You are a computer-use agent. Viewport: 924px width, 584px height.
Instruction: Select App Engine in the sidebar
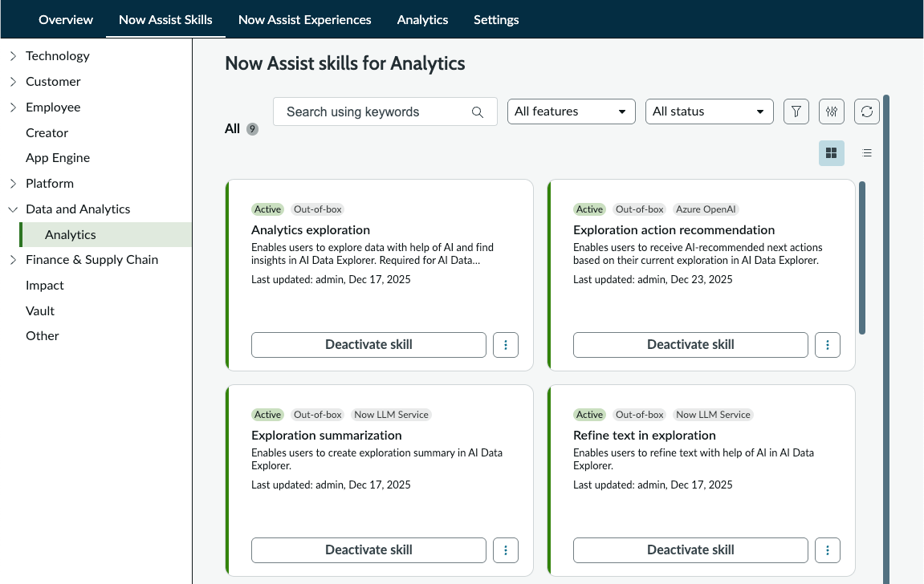58,158
